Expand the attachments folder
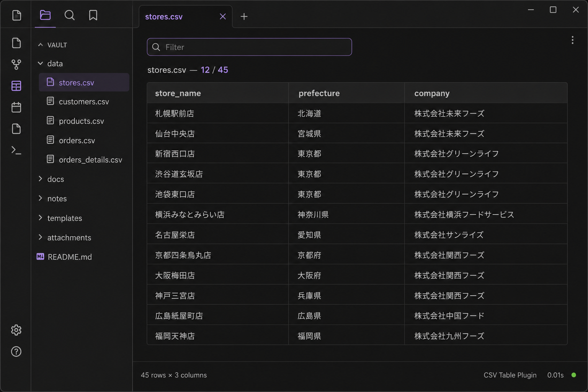588x392 pixels. [x=40, y=237]
